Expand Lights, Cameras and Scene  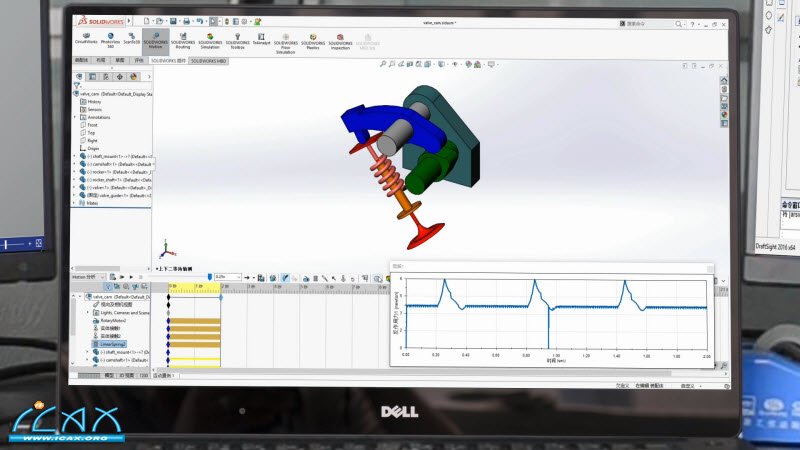pyautogui.click(x=87, y=312)
